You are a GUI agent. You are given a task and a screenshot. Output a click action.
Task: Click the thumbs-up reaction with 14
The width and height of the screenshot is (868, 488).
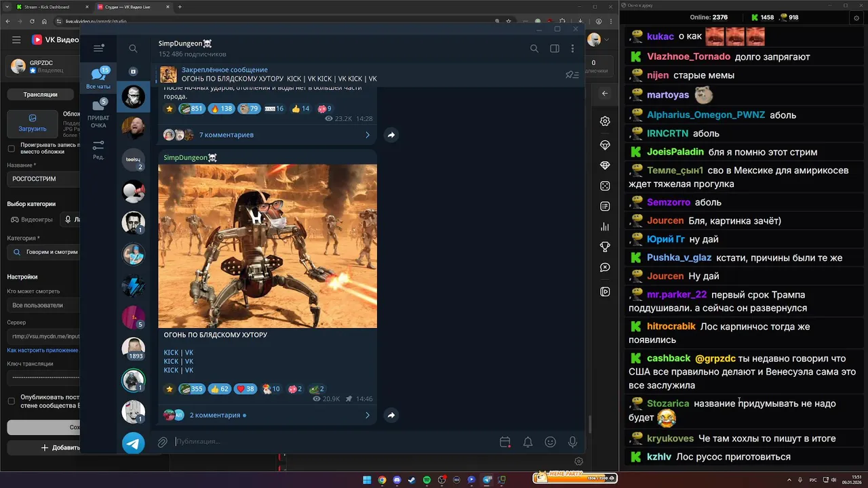[300, 108]
